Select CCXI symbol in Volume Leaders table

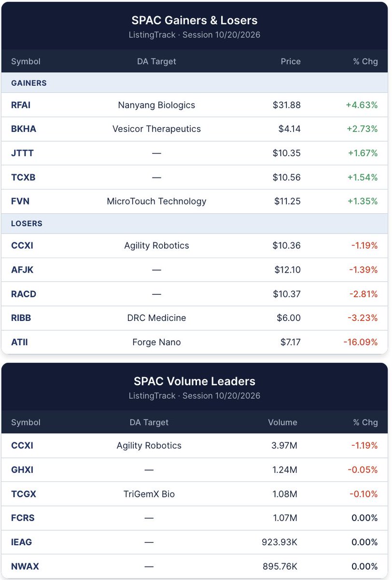[x=22, y=446]
